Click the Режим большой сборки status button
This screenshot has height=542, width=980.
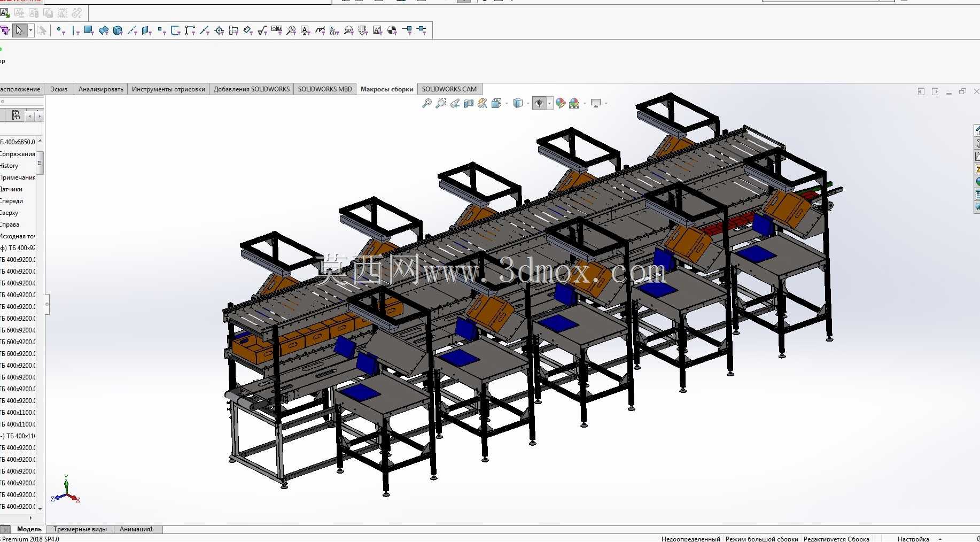761,539
